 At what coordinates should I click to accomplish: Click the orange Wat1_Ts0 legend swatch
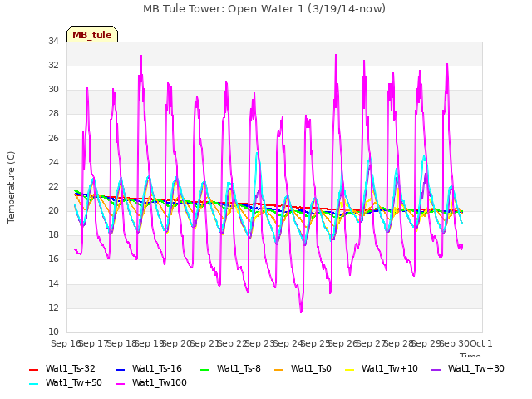pyautogui.click(x=279, y=369)
